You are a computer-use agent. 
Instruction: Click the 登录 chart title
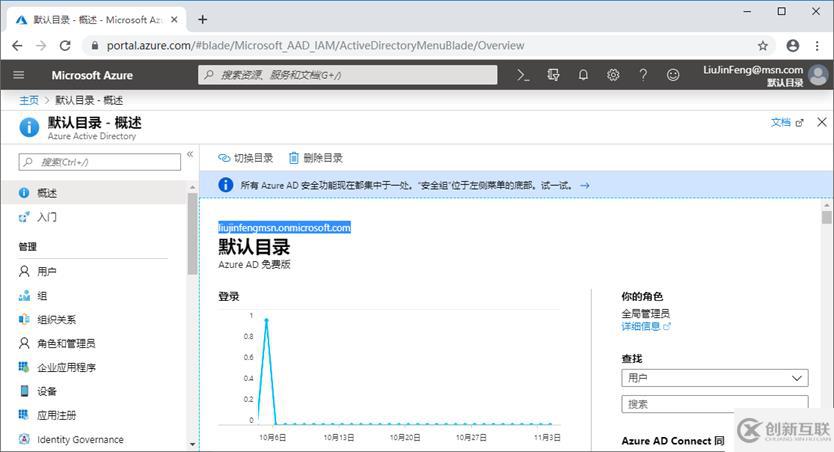point(229,296)
